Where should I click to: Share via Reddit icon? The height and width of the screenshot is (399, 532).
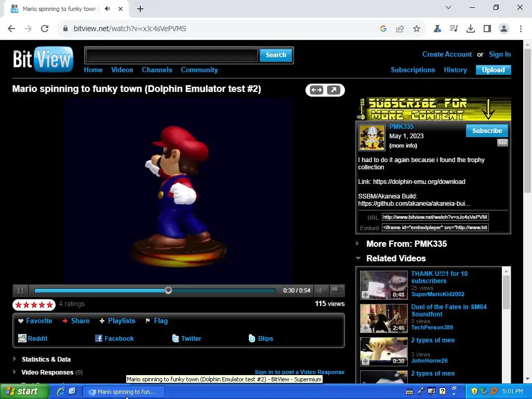(22, 338)
